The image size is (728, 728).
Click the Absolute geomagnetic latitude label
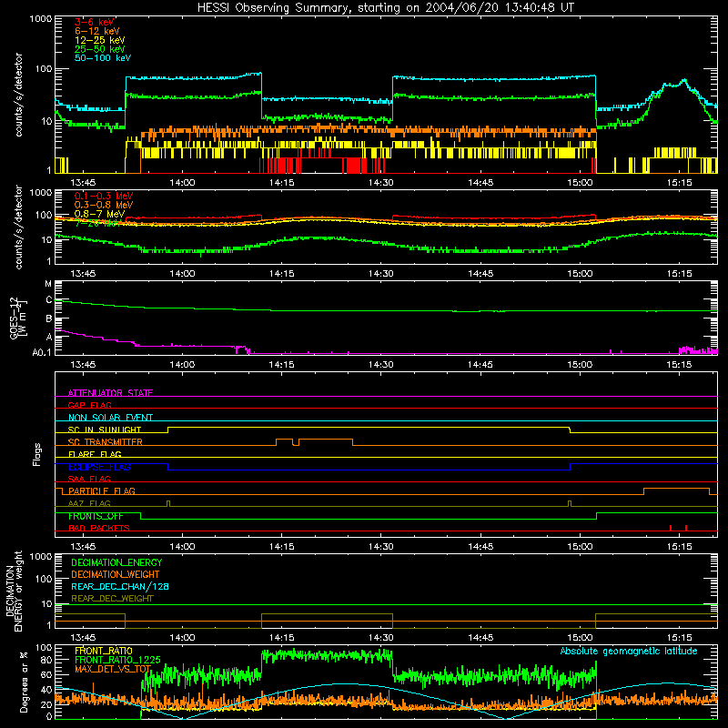click(629, 651)
